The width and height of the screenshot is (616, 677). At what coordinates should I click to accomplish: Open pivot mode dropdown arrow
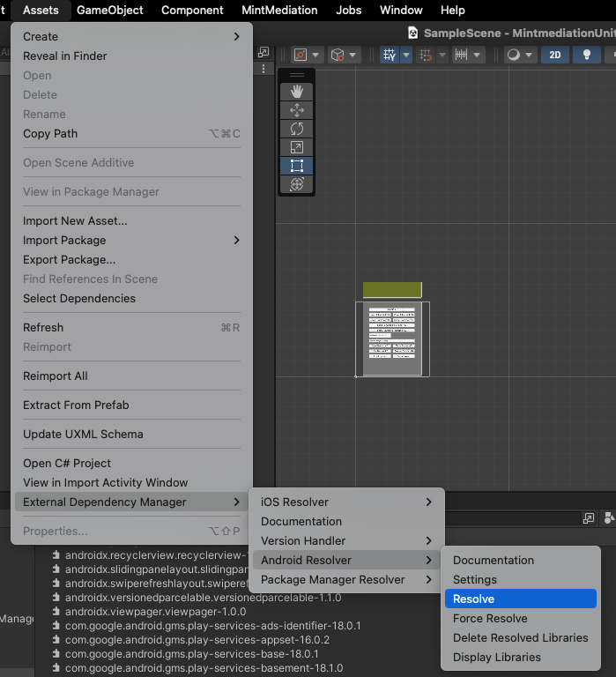[x=315, y=56]
